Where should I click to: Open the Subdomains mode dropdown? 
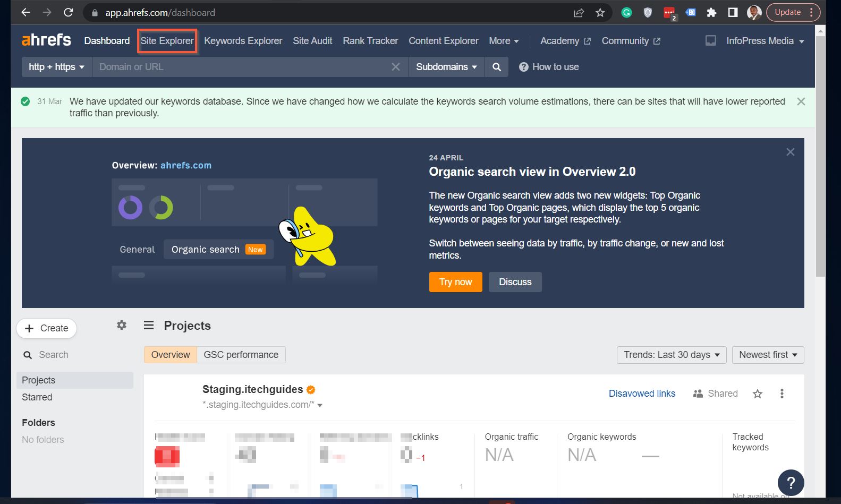click(446, 67)
